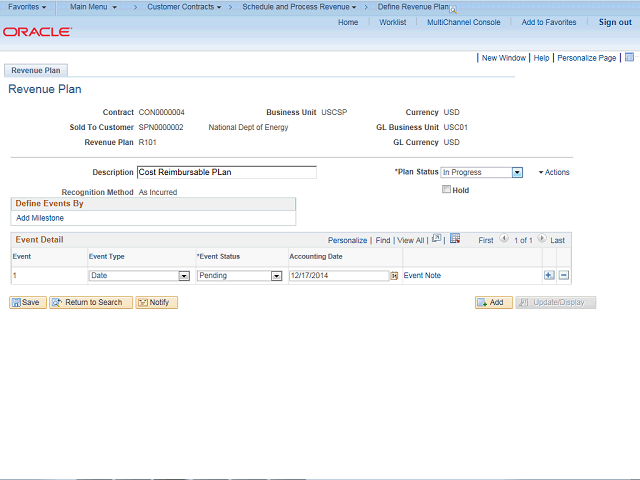Viewport: 640px width, 480px height.
Task: Click the Add button
Action: click(x=493, y=302)
